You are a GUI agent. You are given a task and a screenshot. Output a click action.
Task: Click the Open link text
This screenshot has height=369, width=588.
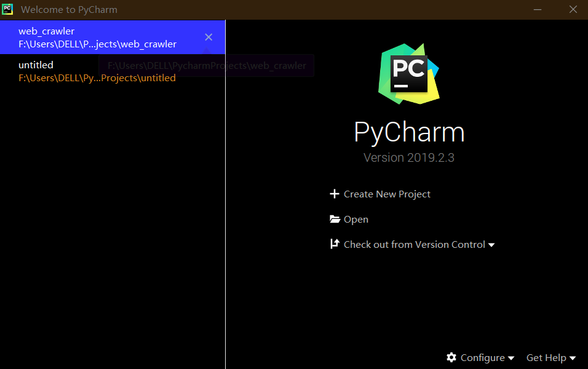tap(356, 220)
